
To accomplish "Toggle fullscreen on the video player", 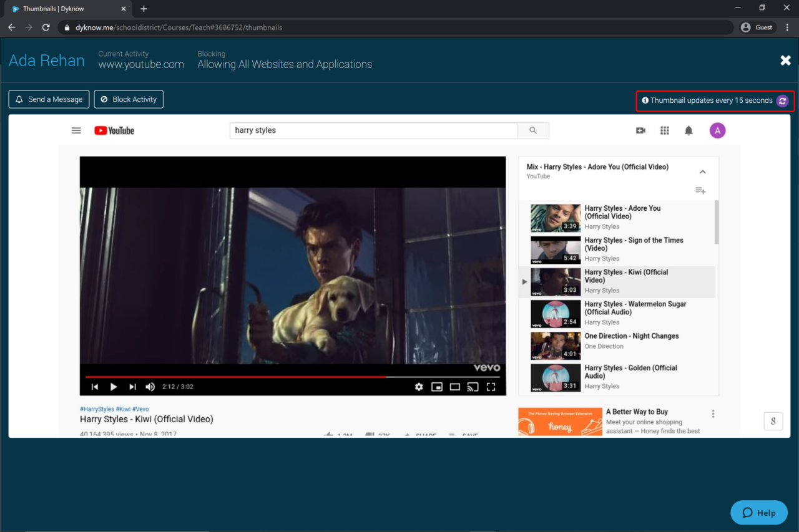I will coord(491,387).
